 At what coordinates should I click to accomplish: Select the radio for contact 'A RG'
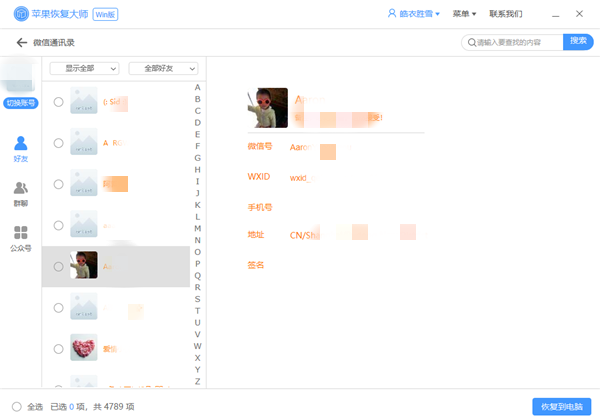pos(59,143)
